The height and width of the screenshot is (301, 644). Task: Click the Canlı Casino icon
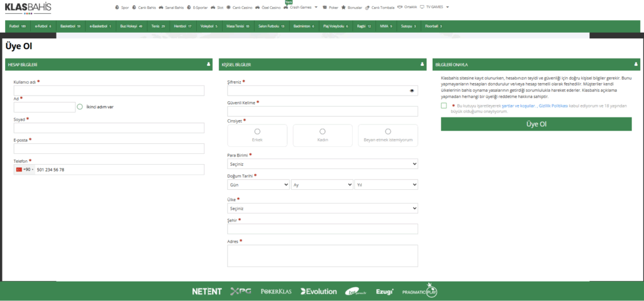pos(228,8)
